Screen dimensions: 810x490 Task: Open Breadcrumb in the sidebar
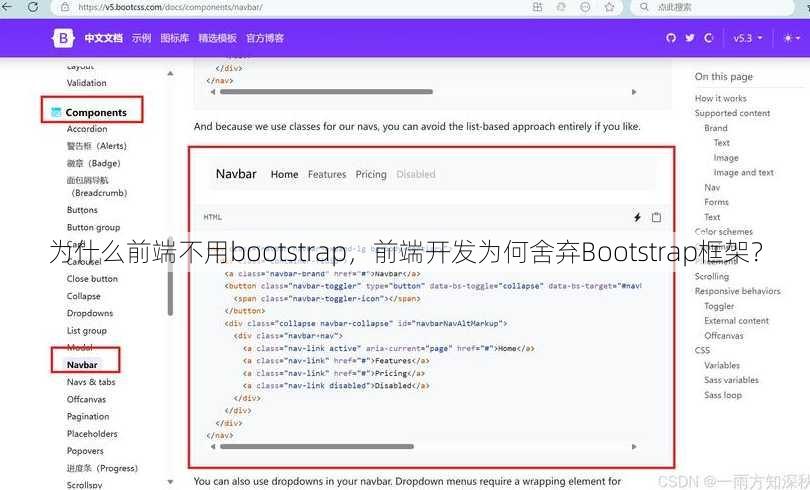tap(97, 186)
